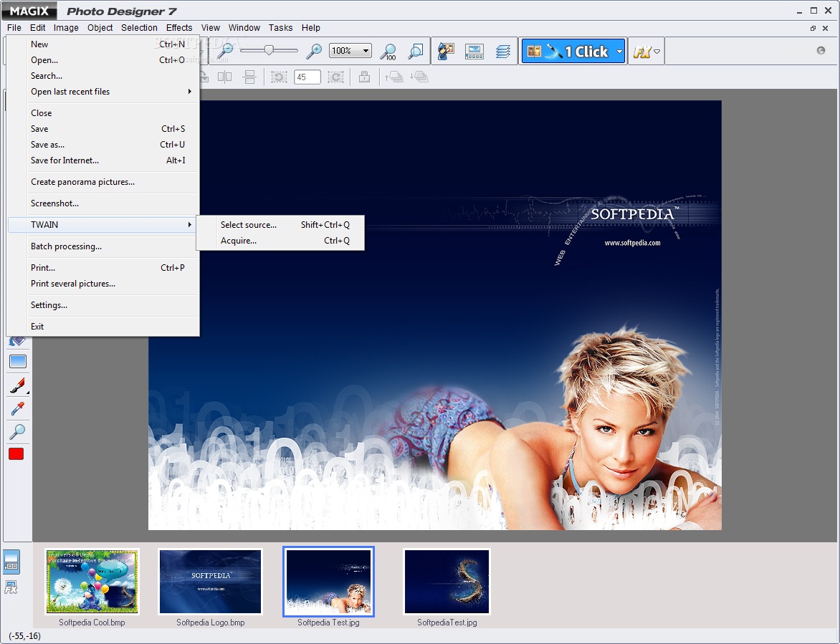
Task: Click the rotate right icon
Action: (x=336, y=77)
